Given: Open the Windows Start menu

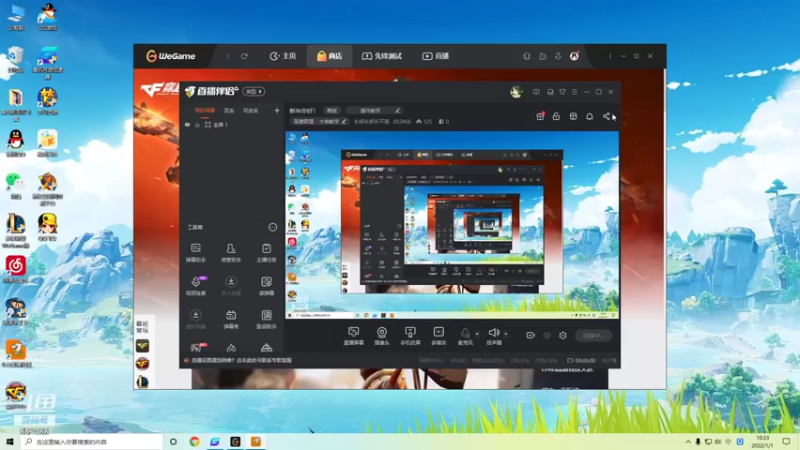Looking at the screenshot, I should click(9, 441).
